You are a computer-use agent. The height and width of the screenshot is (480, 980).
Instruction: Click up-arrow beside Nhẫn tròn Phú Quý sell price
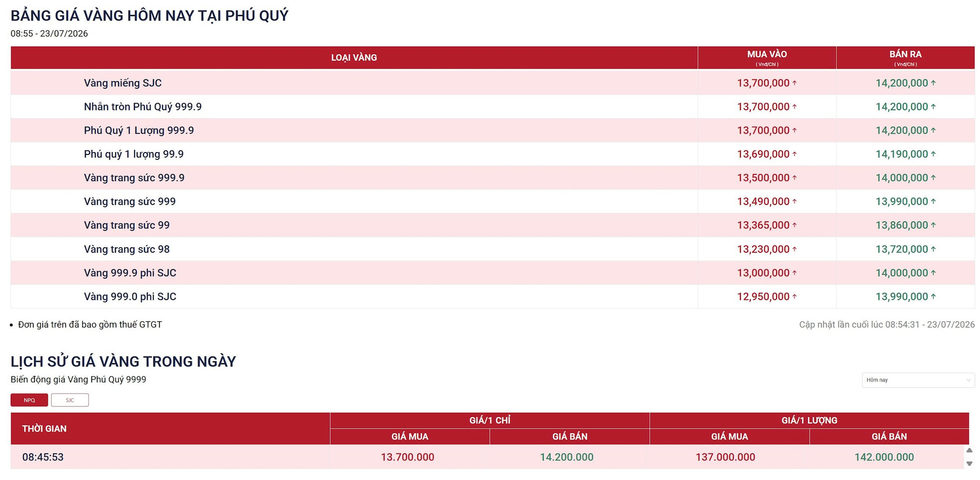click(x=933, y=107)
